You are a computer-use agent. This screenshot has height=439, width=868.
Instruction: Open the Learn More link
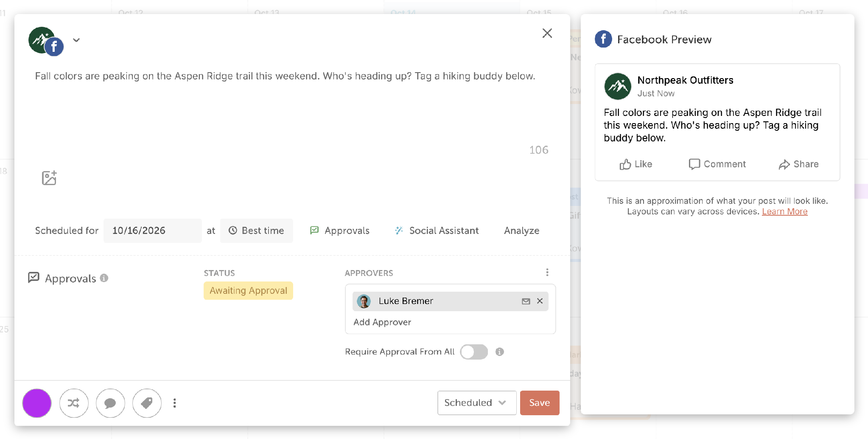coord(784,211)
